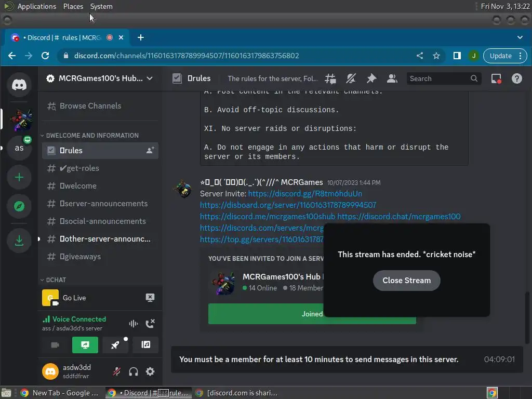The image size is (532, 399).
Task: Click the Download Apps icon
Action: coord(19,241)
